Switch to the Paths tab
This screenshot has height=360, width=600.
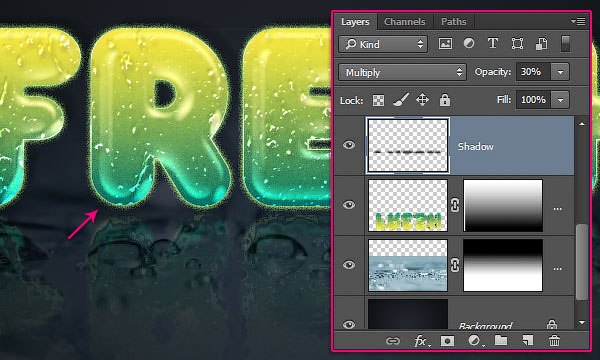(453, 22)
